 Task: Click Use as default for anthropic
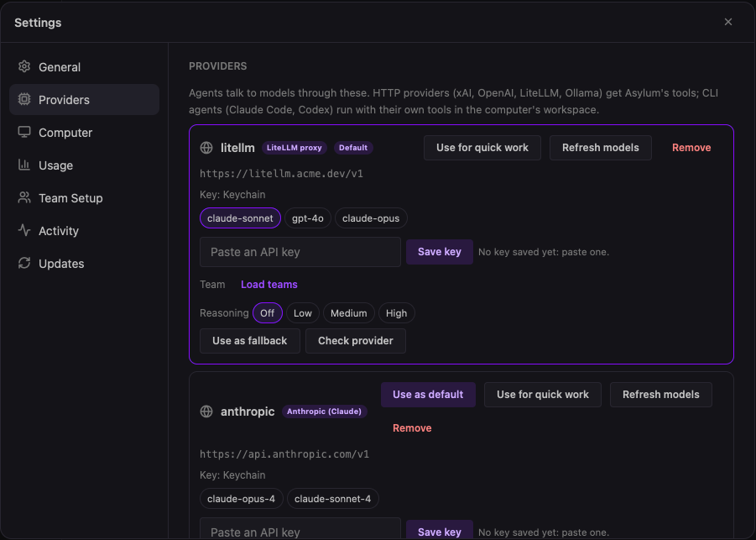pyautogui.click(x=428, y=395)
